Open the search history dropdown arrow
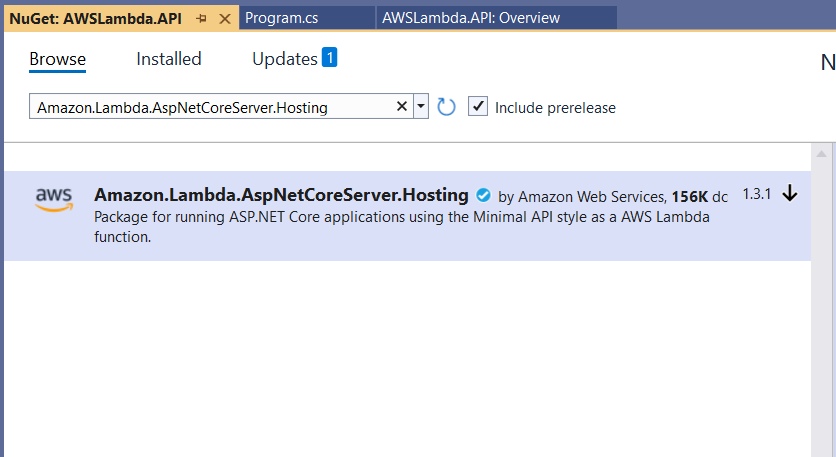The image size is (836, 457). click(x=421, y=106)
